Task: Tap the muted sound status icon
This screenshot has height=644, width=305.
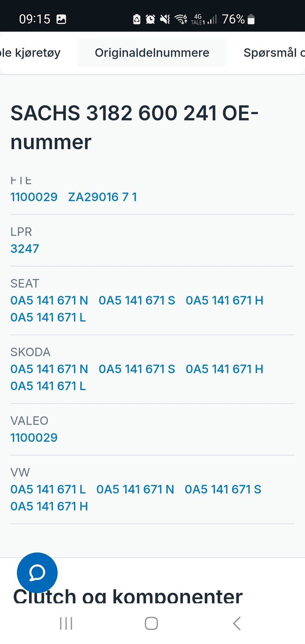Action: coord(165,19)
